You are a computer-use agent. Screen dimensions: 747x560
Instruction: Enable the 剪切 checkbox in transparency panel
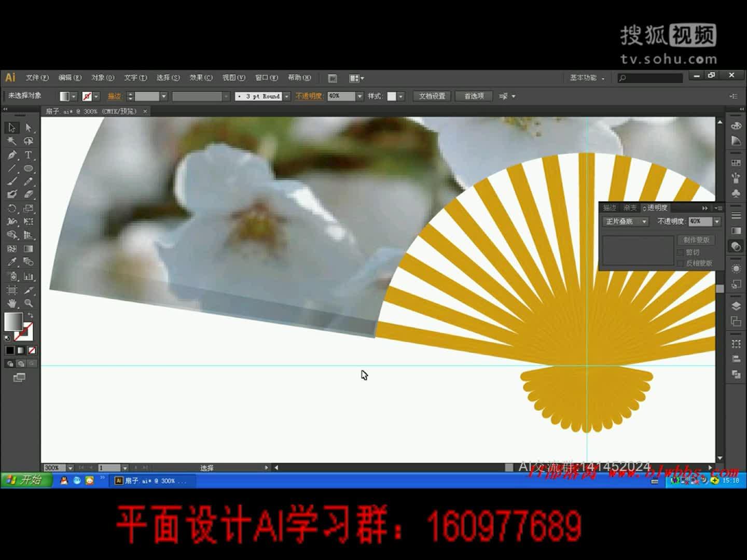pos(681,252)
